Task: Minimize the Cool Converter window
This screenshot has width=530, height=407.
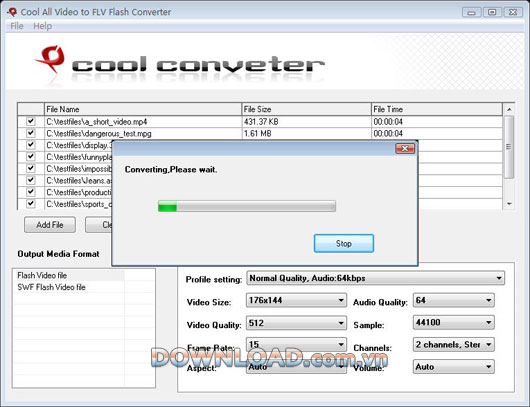Action: point(472,13)
